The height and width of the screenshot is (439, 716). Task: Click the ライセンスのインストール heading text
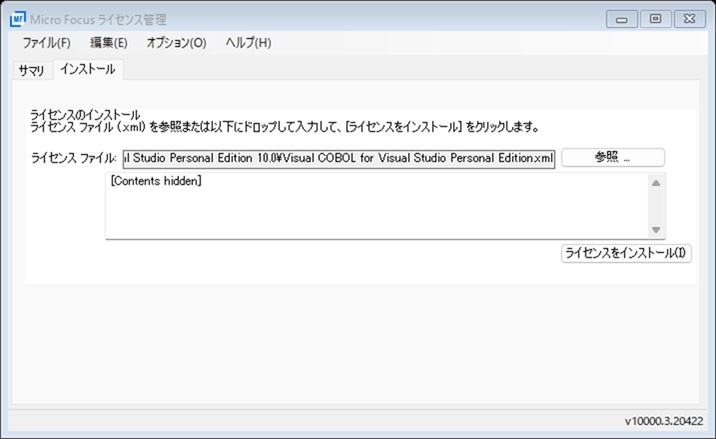(x=85, y=115)
